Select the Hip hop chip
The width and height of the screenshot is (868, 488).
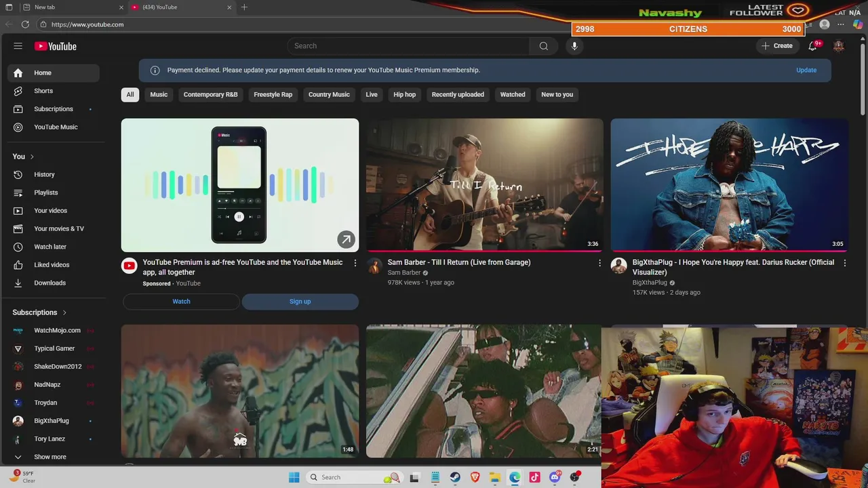click(405, 94)
